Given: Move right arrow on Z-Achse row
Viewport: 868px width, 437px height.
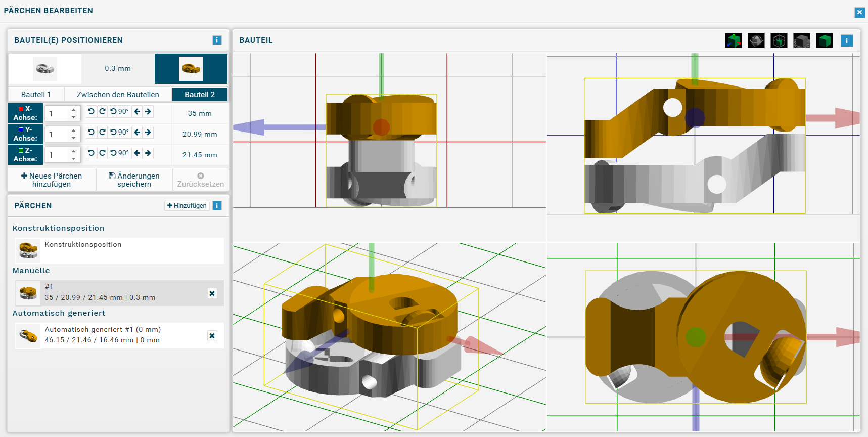Looking at the screenshot, I should click(x=148, y=153).
